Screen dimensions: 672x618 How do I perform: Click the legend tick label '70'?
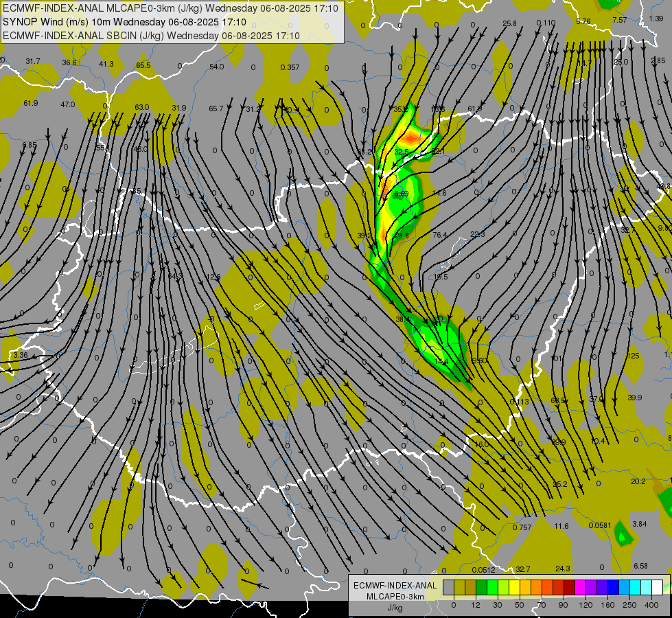point(542,605)
